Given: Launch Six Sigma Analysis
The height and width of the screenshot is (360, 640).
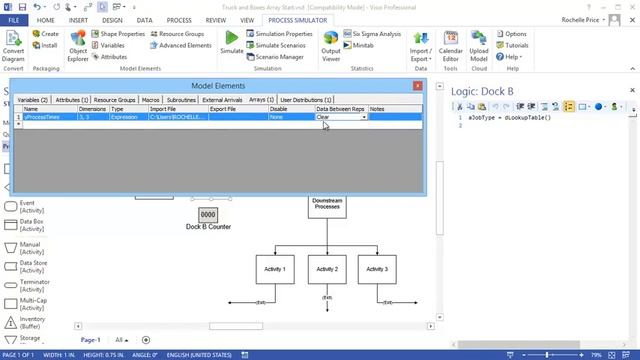Looking at the screenshot, I should click(x=372, y=34).
